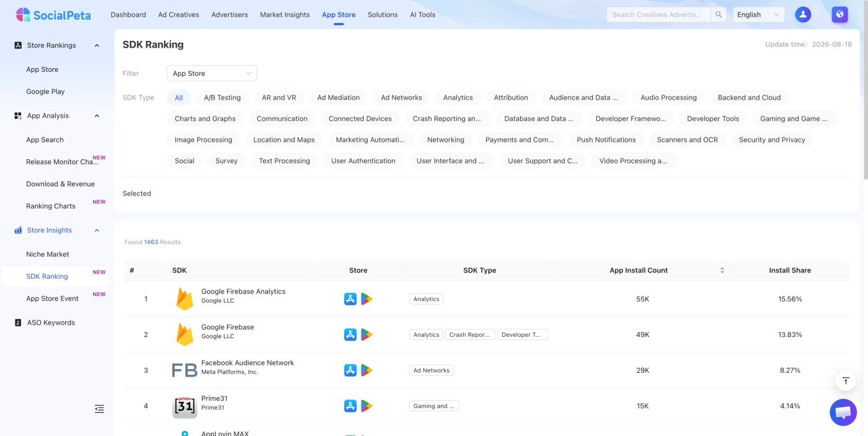Screen dimensions: 868x436
Task: Click the Search Creatives input field
Action: (x=658, y=15)
